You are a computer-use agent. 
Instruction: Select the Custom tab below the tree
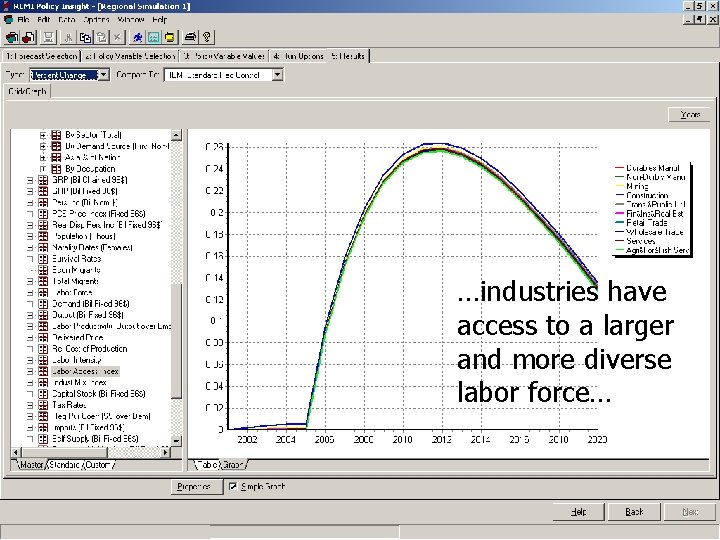[98, 465]
